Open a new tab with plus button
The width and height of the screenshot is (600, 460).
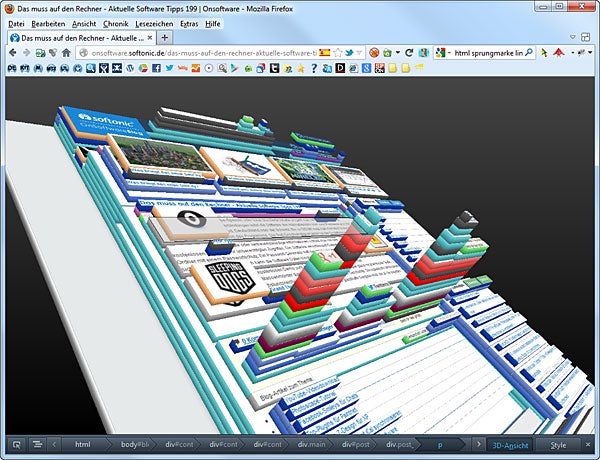[x=165, y=37]
